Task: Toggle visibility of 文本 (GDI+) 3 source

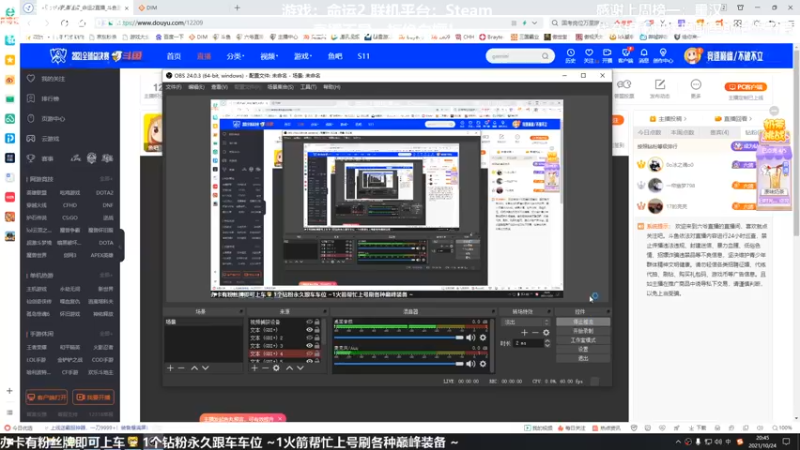Action: tap(309, 346)
